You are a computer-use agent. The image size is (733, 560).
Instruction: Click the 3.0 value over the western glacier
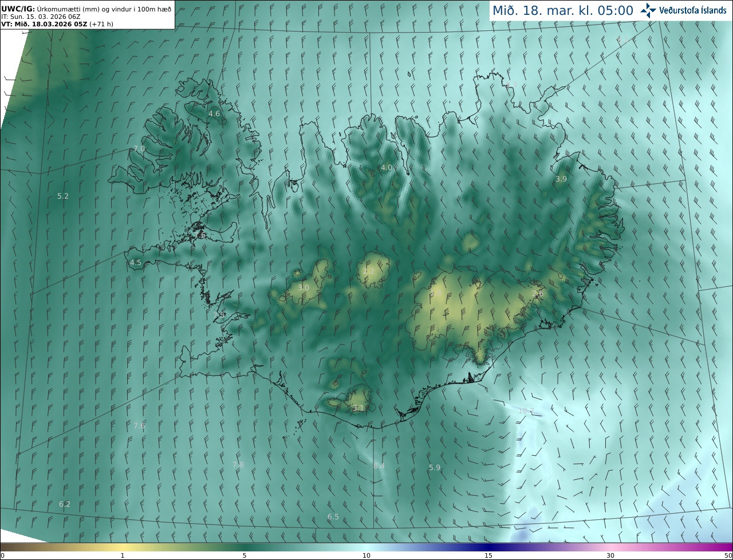point(304,287)
